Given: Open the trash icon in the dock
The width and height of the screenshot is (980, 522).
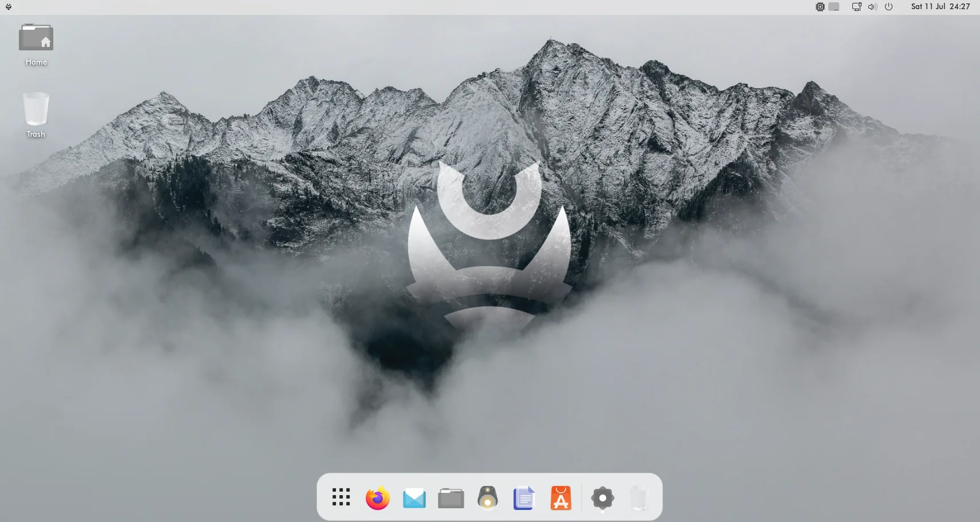Looking at the screenshot, I should [x=639, y=498].
